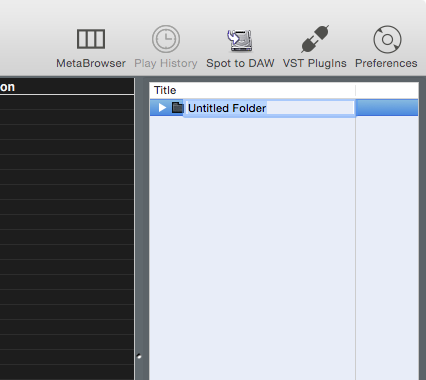Screen dimensions: 426x380
Task: Click the blank column header right of Title
Action: [387, 90]
